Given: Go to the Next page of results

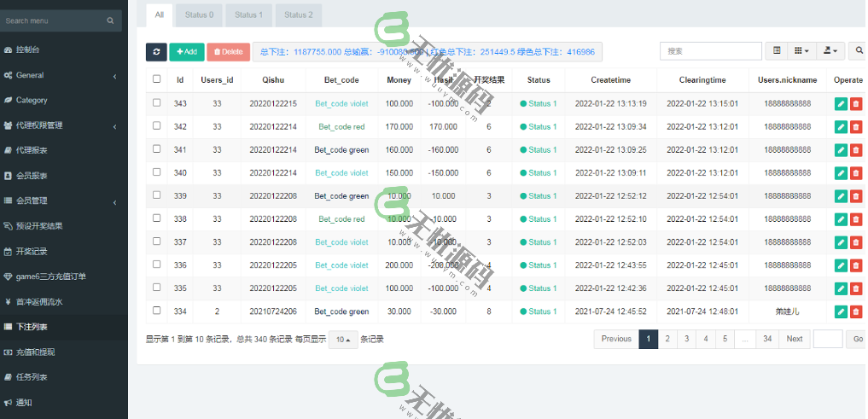Looking at the screenshot, I should coord(794,339).
